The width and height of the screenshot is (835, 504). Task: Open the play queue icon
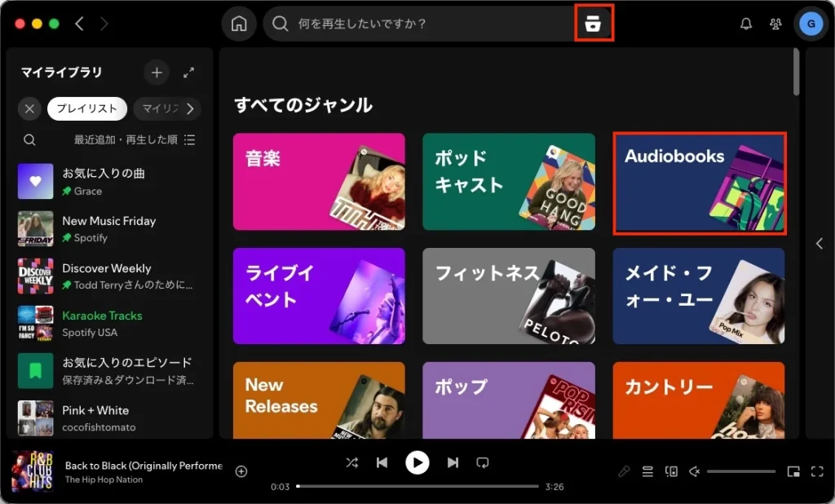pyautogui.click(x=647, y=471)
